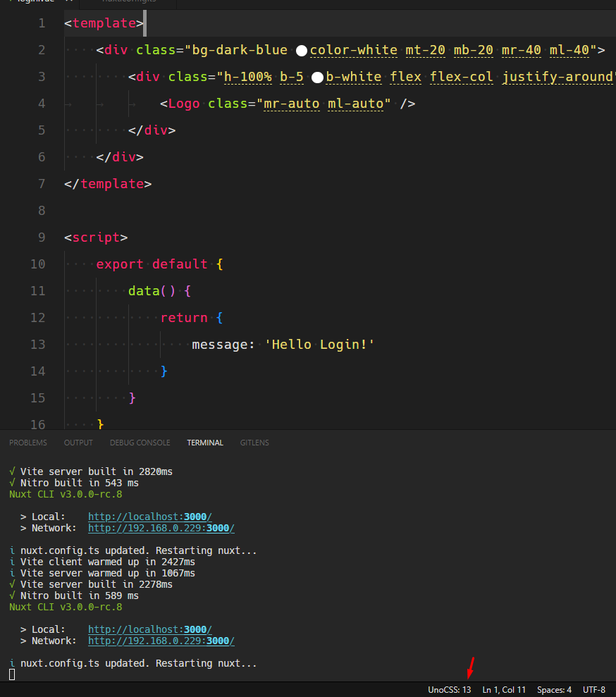
Task: Click the color decorator beside b-white class
Action: tap(316, 77)
